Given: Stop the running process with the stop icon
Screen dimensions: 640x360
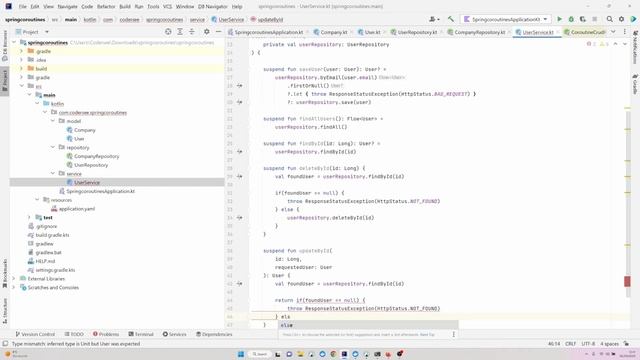Looking at the screenshot, I should [x=595, y=19].
